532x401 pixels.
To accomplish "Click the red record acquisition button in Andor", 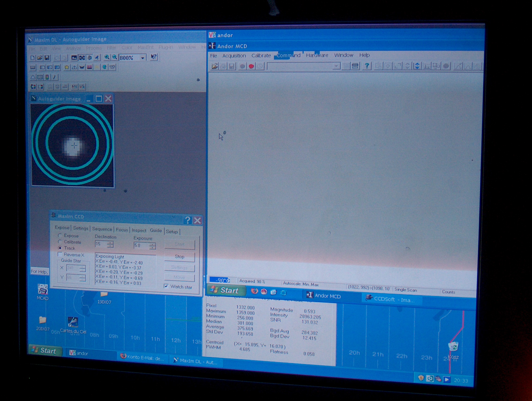I will [251, 66].
